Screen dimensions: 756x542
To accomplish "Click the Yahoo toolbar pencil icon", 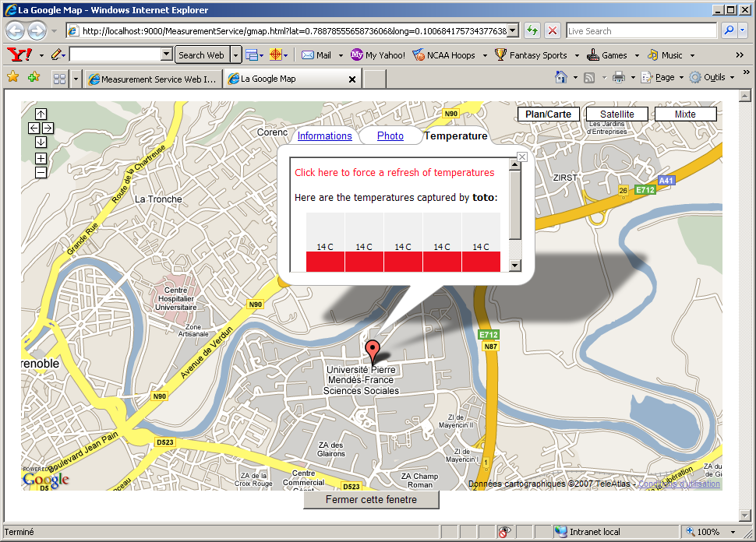I will click(x=56, y=55).
